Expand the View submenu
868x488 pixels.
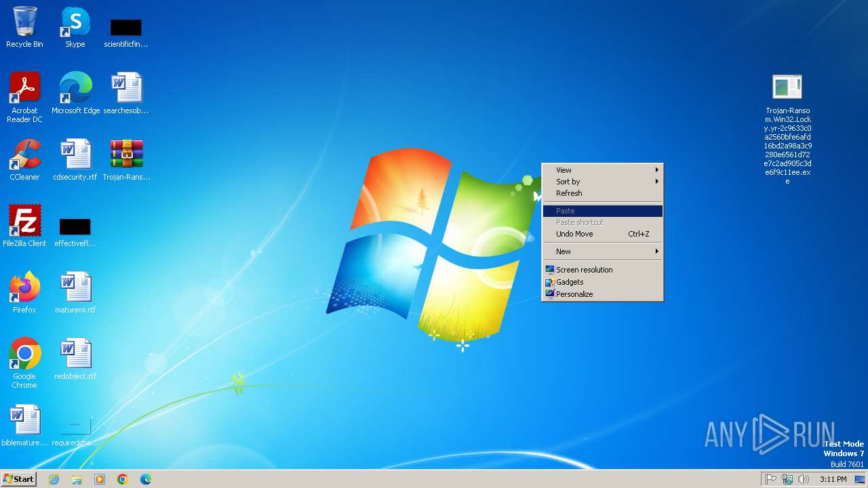pyautogui.click(x=603, y=170)
